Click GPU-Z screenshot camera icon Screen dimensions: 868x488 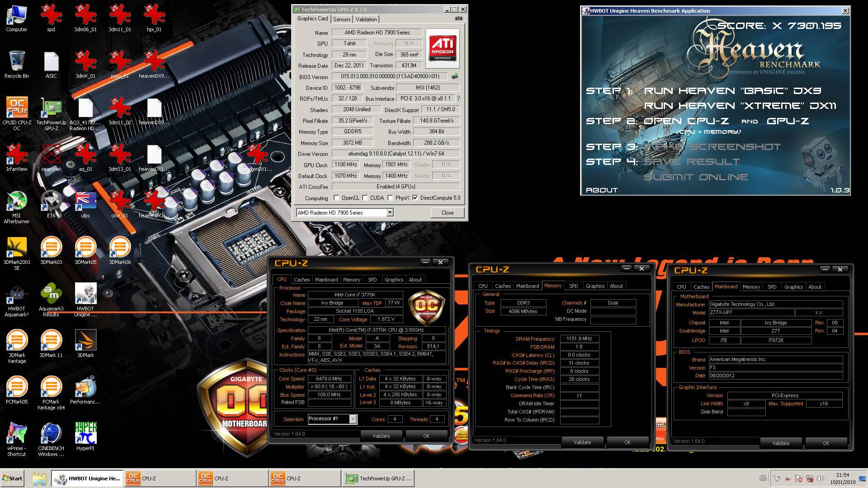click(458, 19)
